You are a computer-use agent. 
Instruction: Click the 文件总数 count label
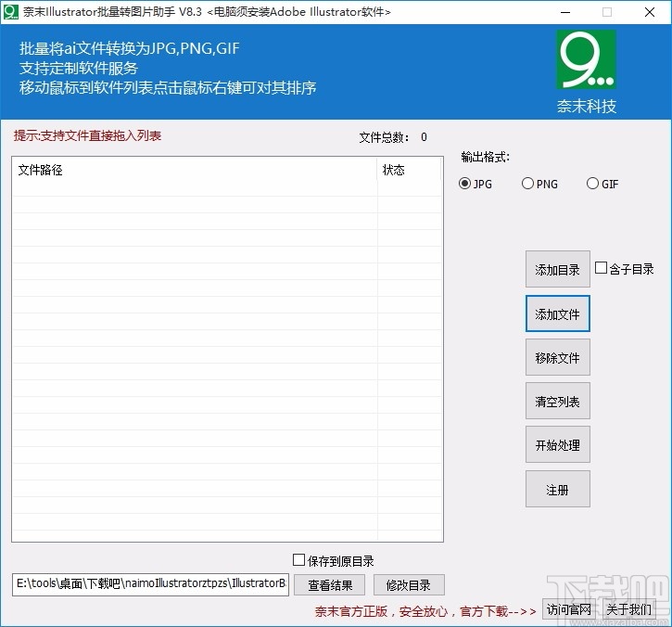[x=393, y=137]
